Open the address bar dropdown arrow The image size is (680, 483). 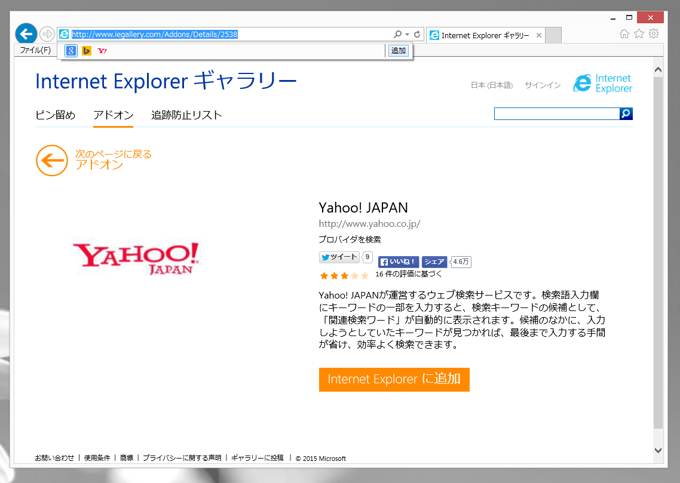pos(407,34)
